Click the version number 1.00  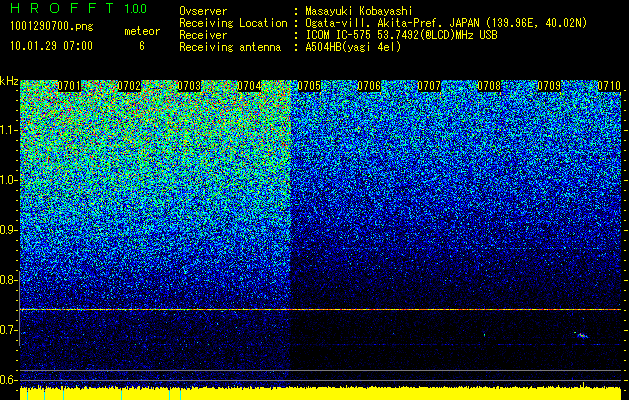click(136, 8)
